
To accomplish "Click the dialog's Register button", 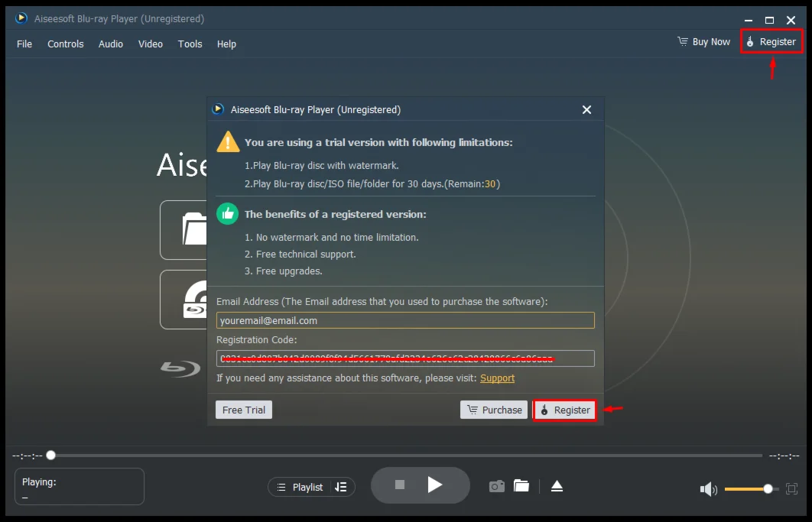I will click(x=564, y=410).
